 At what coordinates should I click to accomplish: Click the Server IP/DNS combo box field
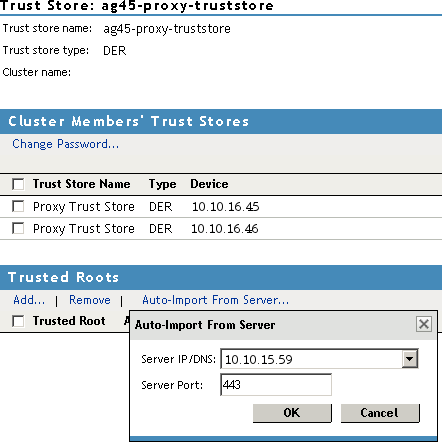pyautogui.click(x=319, y=359)
